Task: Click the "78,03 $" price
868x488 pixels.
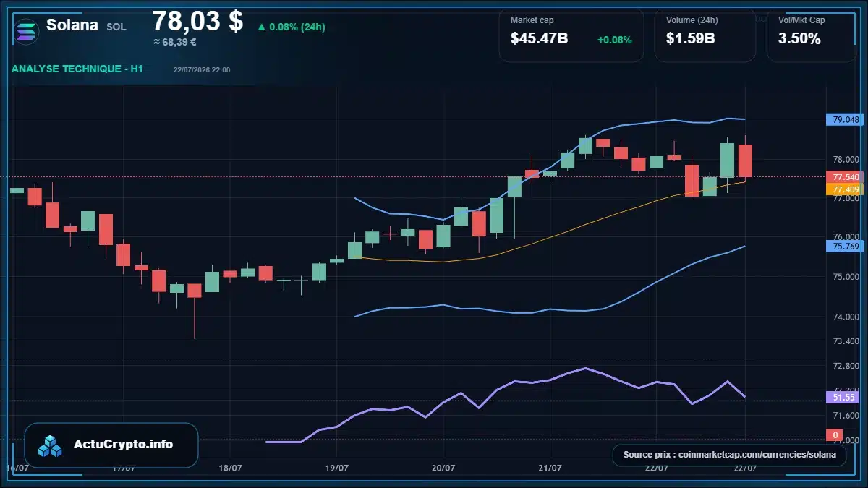Action: (x=197, y=21)
